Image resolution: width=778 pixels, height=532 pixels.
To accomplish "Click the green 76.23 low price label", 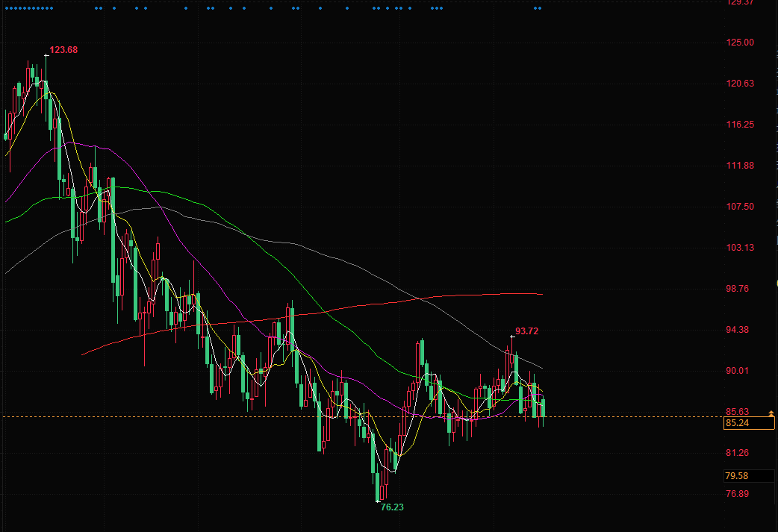I will [392, 507].
